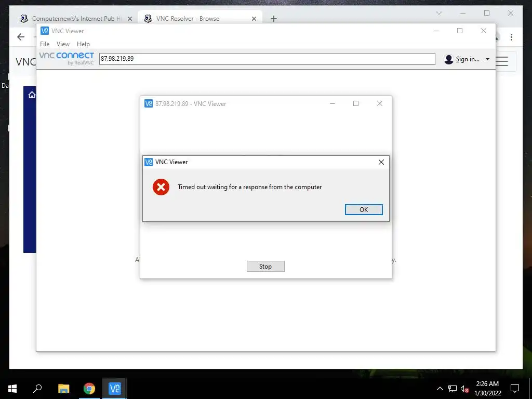Click the muted volume icon in tray

pyautogui.click(x=464, y=389)
